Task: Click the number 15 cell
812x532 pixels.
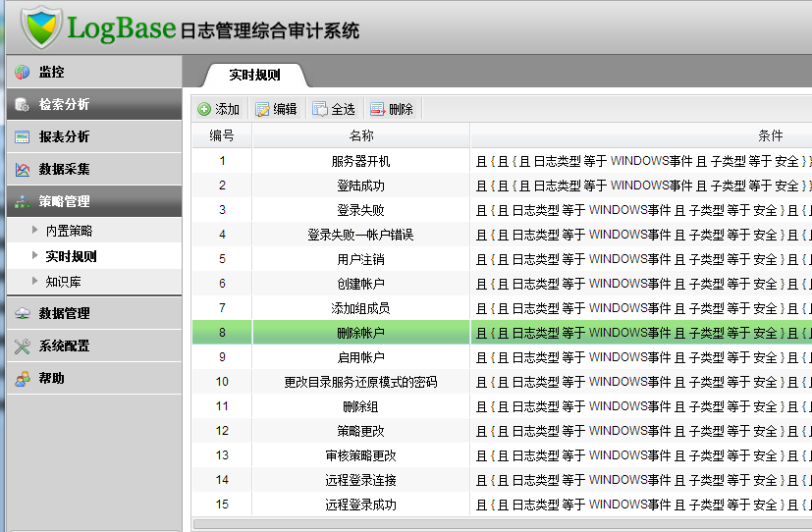Action: 222,505
